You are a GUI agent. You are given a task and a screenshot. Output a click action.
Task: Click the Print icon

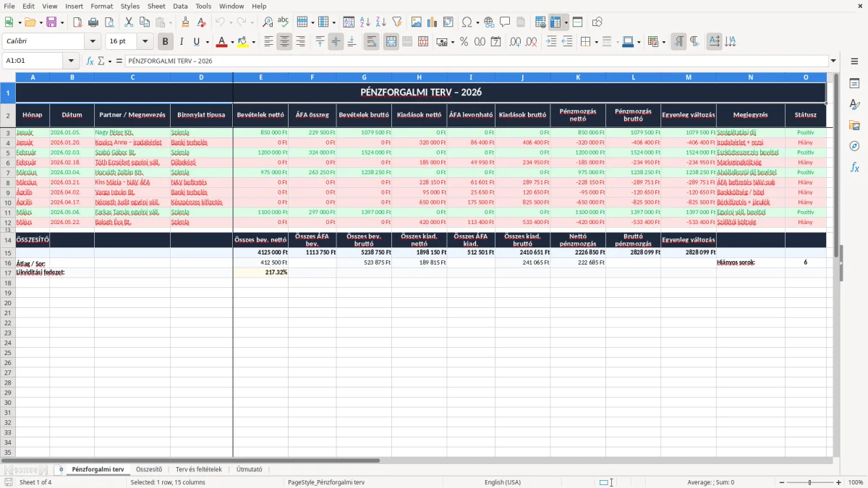pos(93,22)
